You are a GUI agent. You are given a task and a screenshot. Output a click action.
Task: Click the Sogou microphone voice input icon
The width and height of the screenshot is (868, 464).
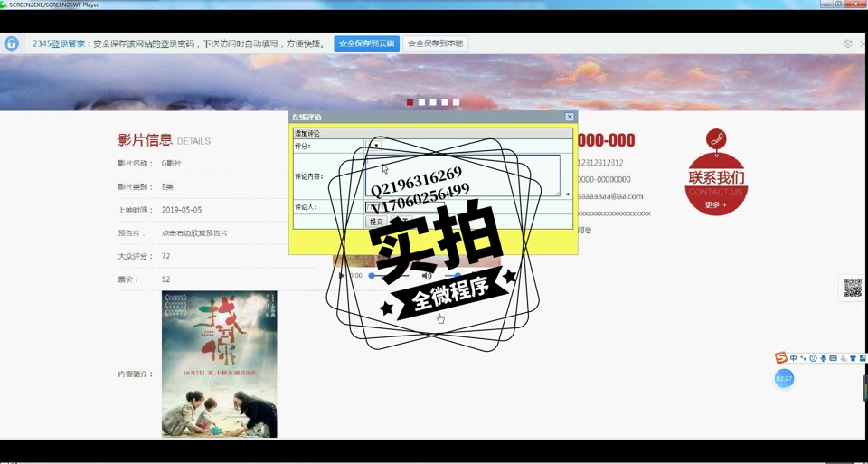coord(823,358)
